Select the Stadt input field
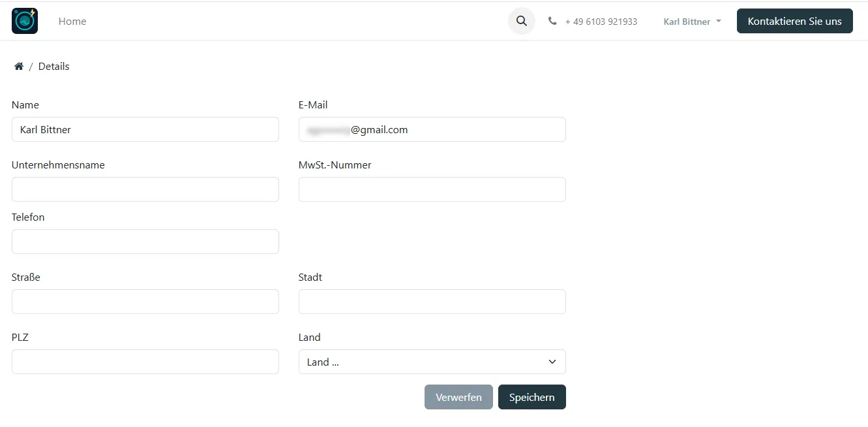Screen dimensions: 868x427 tap(432, 302)
